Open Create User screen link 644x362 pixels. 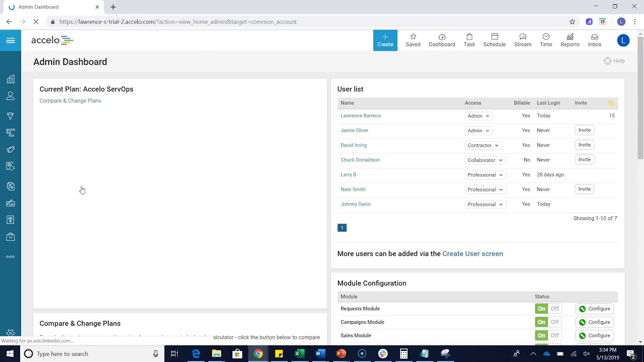coord(472,254)
